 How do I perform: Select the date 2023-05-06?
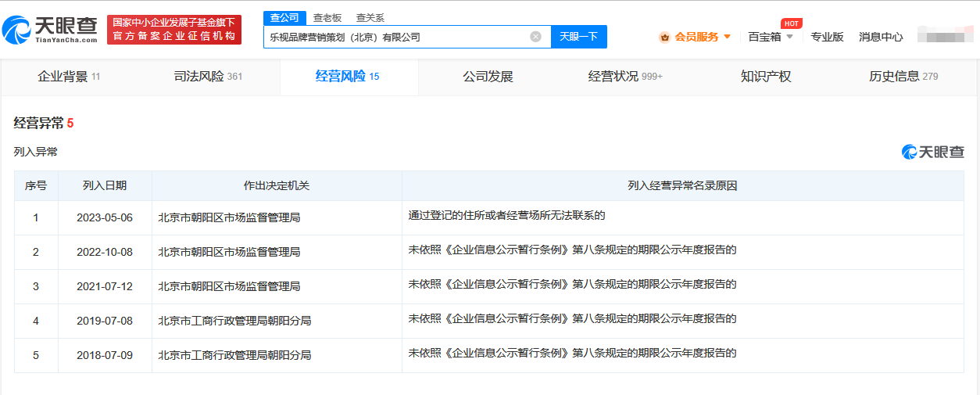pyautogui.click(x=105, y=218)
